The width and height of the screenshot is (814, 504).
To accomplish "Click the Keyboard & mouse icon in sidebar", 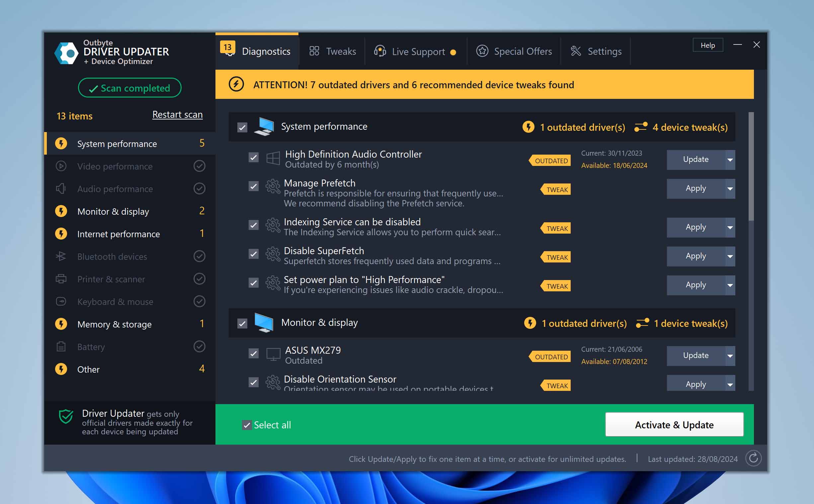I will [61, 301].
